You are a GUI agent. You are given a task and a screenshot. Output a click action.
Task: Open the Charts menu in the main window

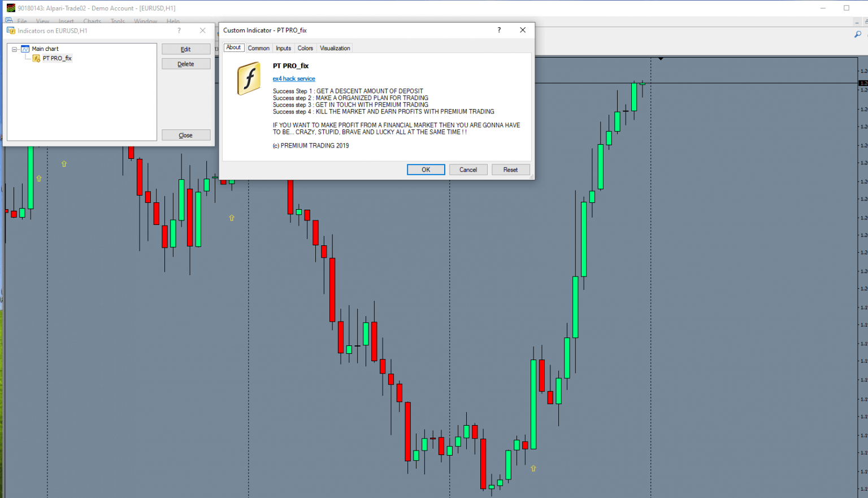coord(92,21)
